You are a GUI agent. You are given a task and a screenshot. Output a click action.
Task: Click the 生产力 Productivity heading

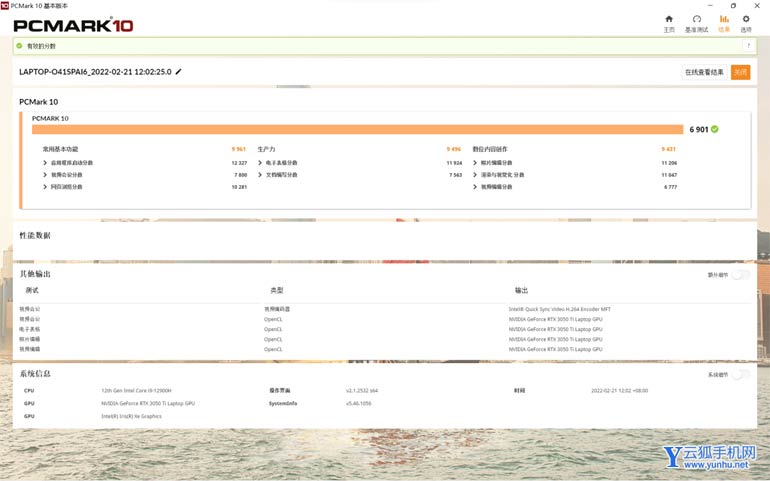point(266,149)
